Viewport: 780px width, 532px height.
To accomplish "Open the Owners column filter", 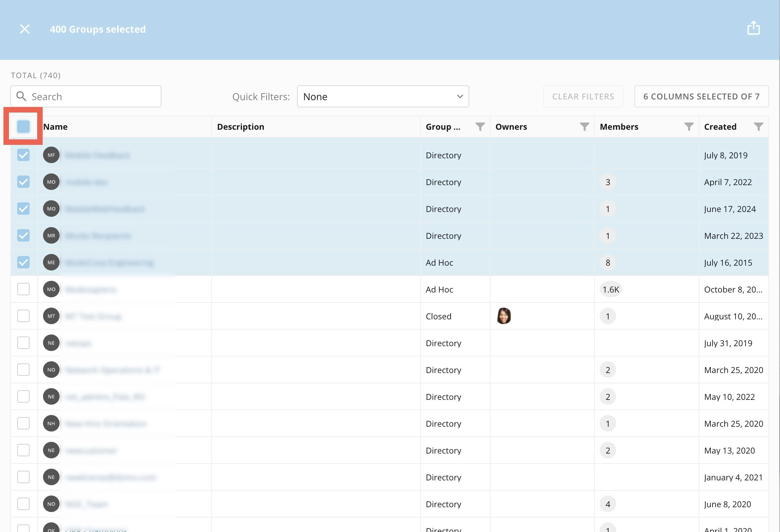I will pos(584,127).
